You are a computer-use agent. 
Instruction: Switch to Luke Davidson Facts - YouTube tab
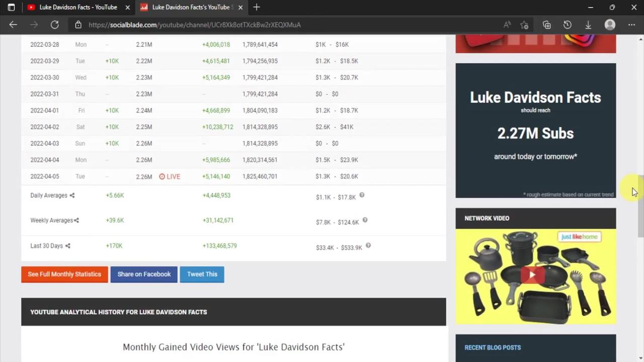[x=78, y=7]
